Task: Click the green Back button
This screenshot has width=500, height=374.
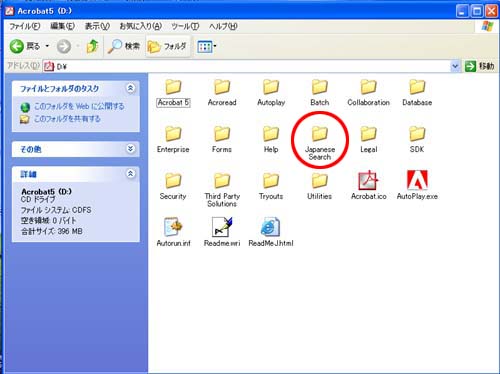Action: [x=25, y=46]
